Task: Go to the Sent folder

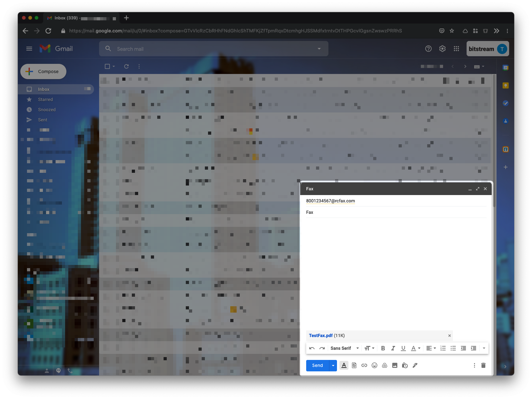Action: click(x=43, y=120)
